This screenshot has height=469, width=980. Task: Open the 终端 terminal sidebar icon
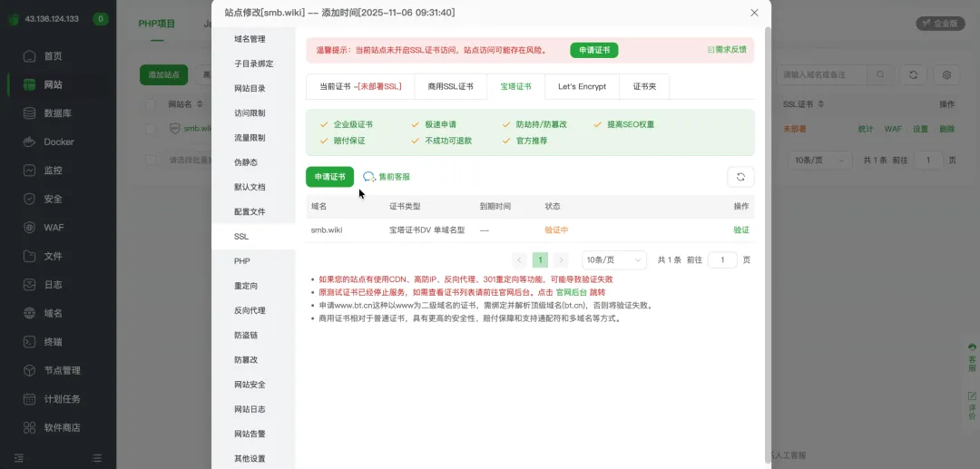point(29,342)
